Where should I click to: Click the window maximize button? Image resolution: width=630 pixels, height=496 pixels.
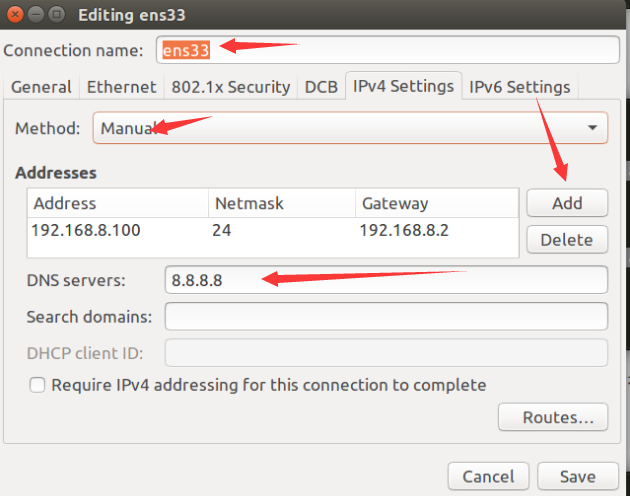(56, 15)
